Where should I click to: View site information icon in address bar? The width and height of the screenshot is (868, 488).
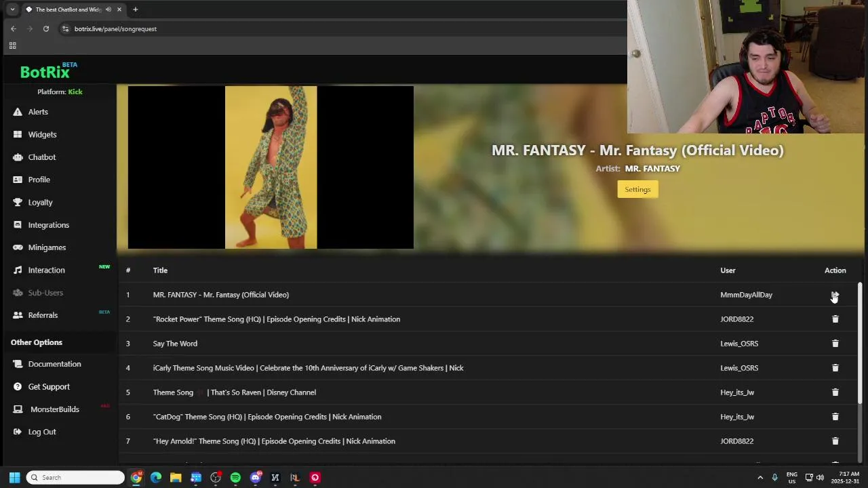coord(65,28)
